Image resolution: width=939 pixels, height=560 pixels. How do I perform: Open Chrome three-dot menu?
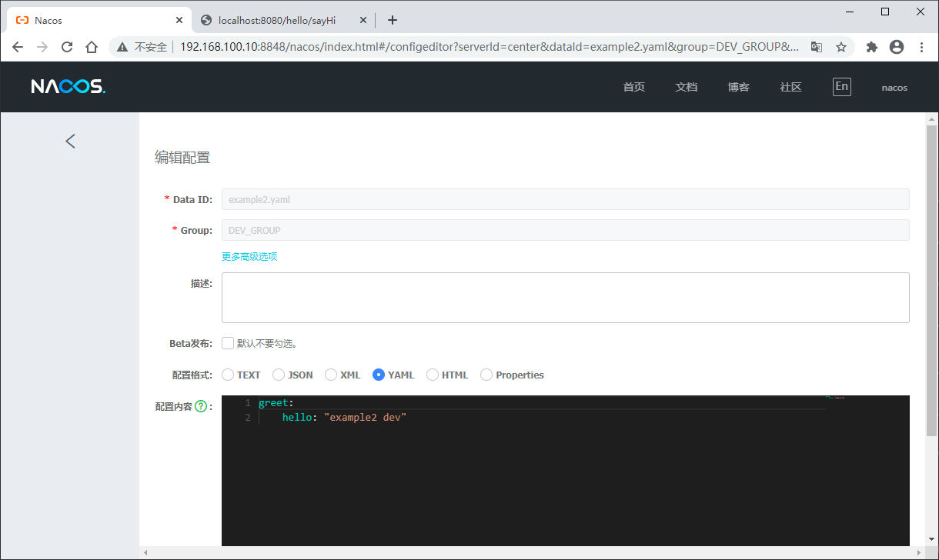pos(922,47)
